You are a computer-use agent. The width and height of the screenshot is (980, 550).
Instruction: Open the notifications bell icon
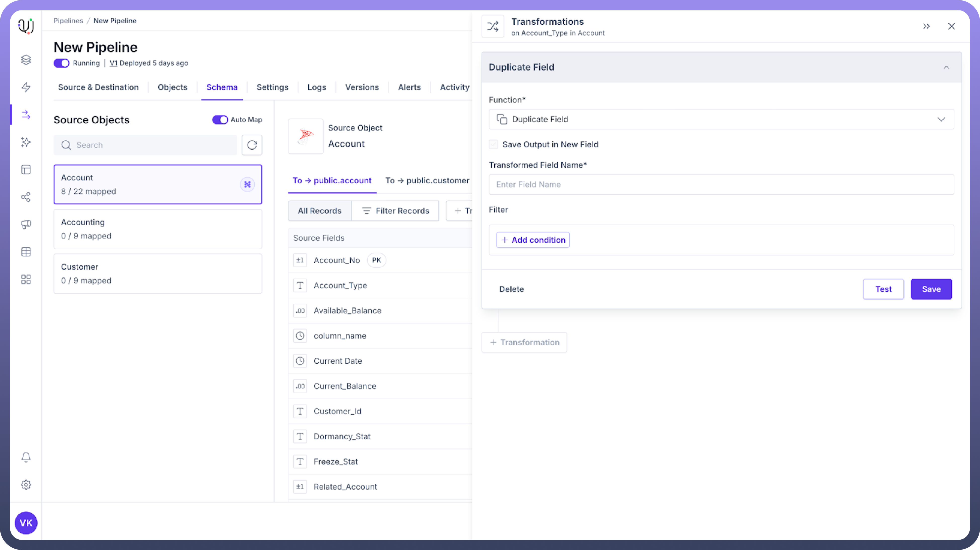(26, 457)
